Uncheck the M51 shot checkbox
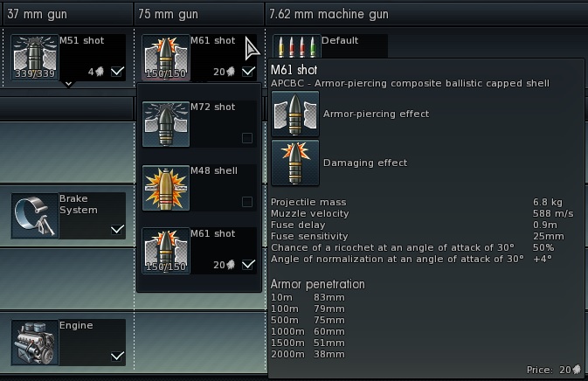 tap(117, 72)
